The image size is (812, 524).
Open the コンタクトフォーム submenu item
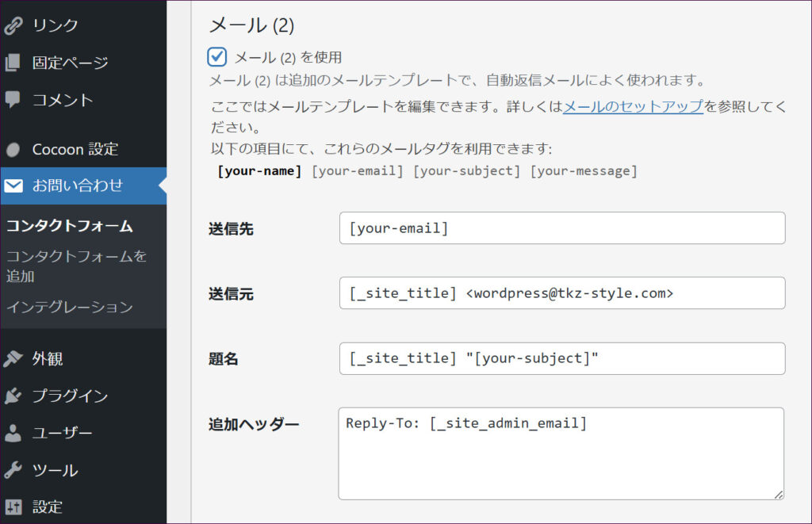click(x=70, y=226)
